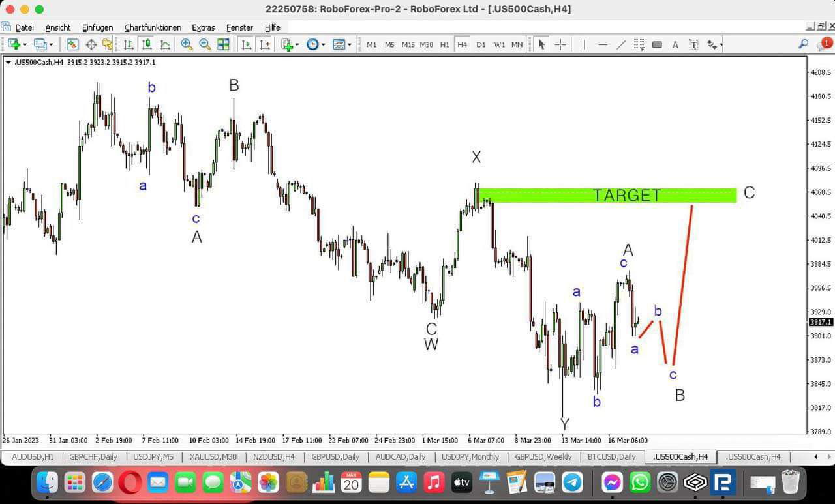Screen dimensions: 835x504
Task: Select the trendline drawing tool
Action: coord(621,44)
